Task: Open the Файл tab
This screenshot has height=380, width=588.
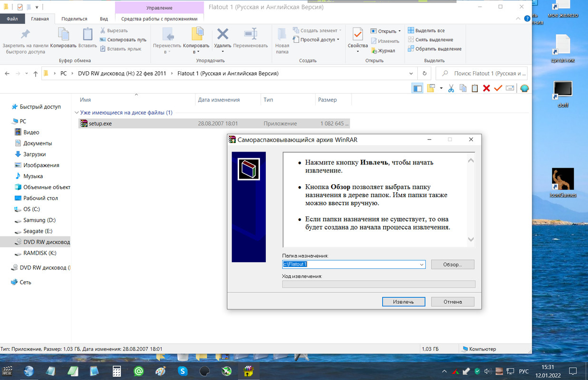Action: coord(12,19)
